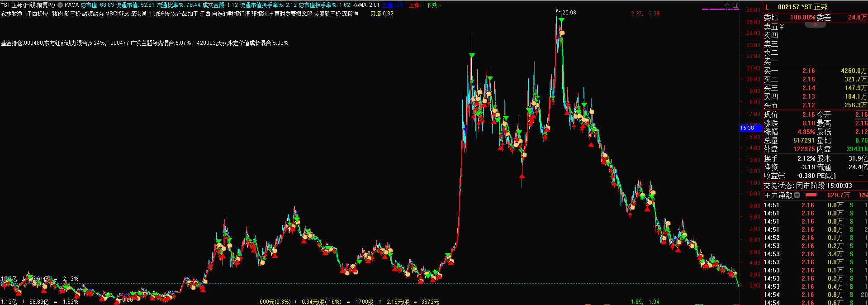This screenshot has height=305, width=868.
Task: Click the 14:52 trade row
Action: pyautogui.click(x=816, y=238)
